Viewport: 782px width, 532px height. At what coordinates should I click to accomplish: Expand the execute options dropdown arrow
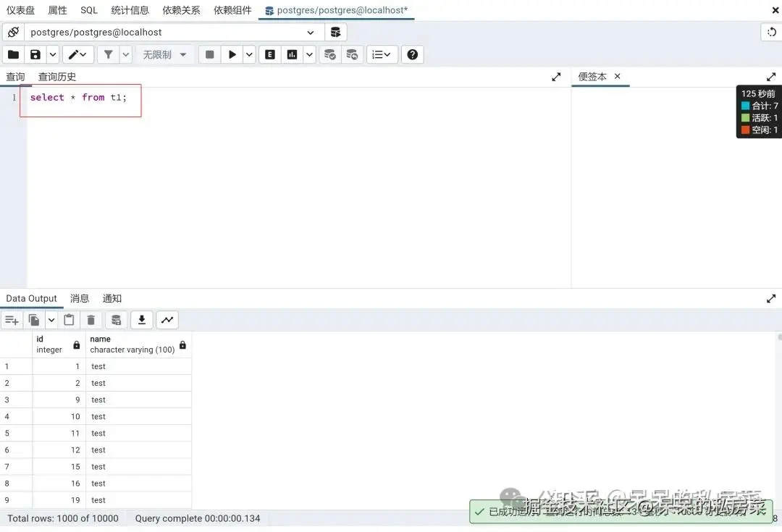[249, 55]
